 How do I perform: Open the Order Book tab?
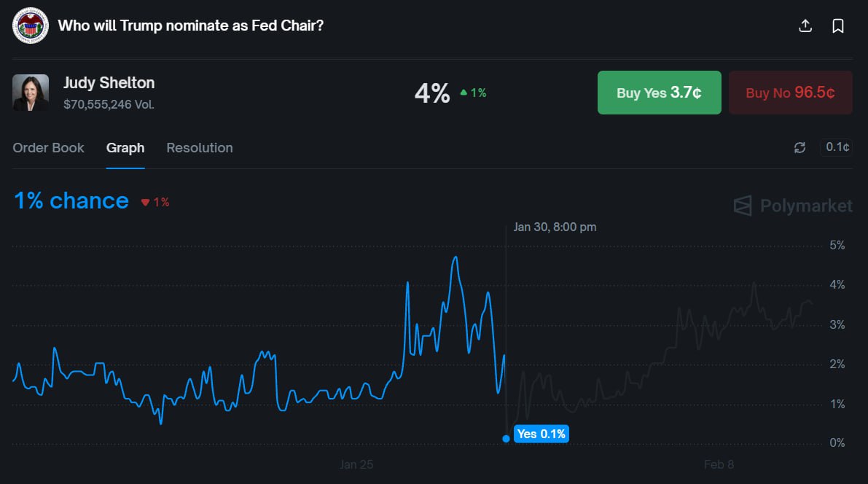click(x=49, y=148)
